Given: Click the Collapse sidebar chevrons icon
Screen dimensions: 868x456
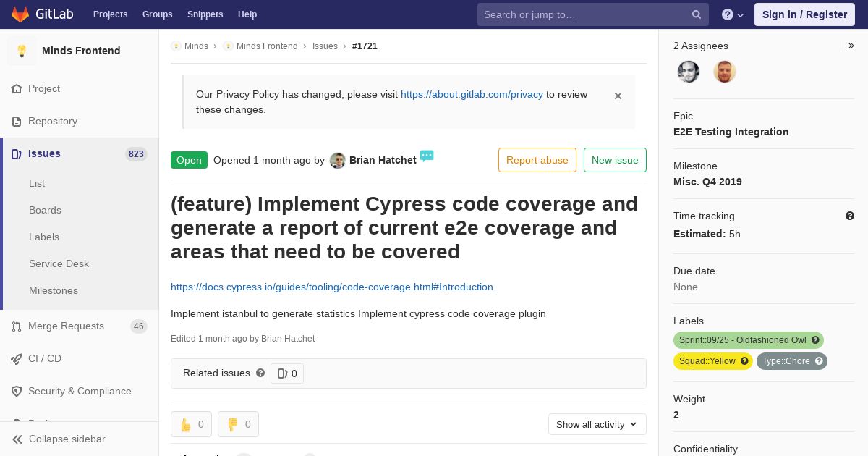Looking at the screenshot, I should pyautogui.click(x=17, y=439).
